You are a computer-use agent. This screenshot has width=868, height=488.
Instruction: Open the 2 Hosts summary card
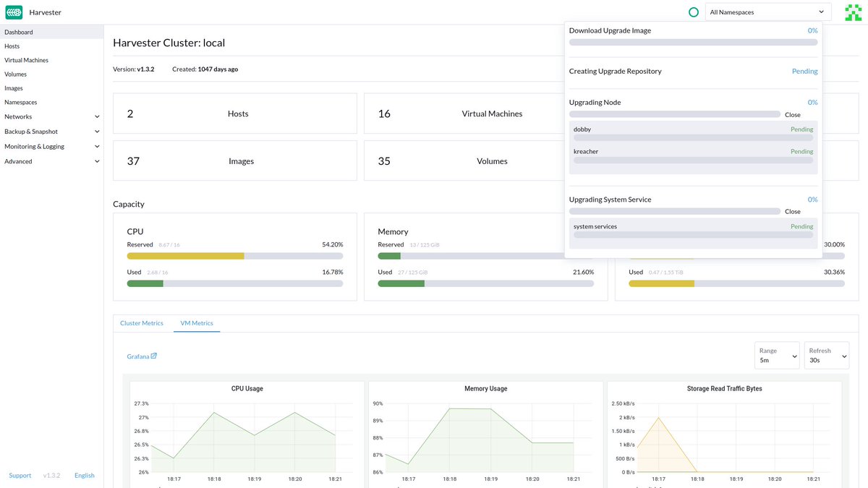click(x=235, y=114)
